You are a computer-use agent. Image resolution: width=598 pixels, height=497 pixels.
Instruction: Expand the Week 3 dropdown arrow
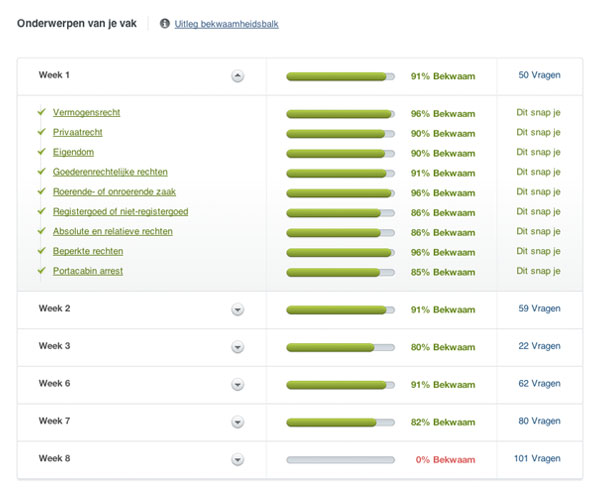point(237,347)
